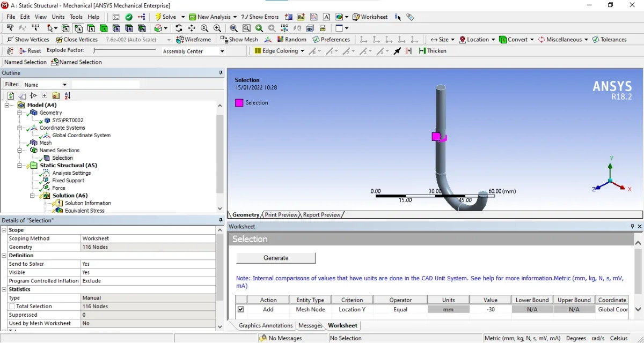Click the Reset explode button
Screen dimensions: 644x343
(30, 51)
